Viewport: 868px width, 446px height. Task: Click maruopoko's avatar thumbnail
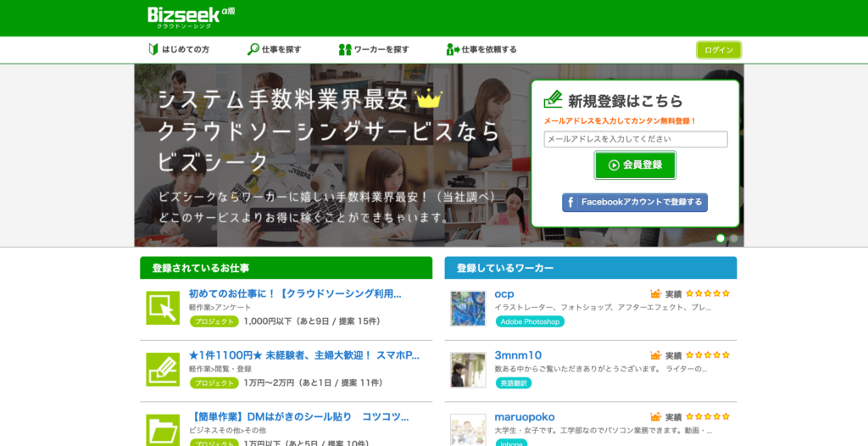[x=468, y=430]
